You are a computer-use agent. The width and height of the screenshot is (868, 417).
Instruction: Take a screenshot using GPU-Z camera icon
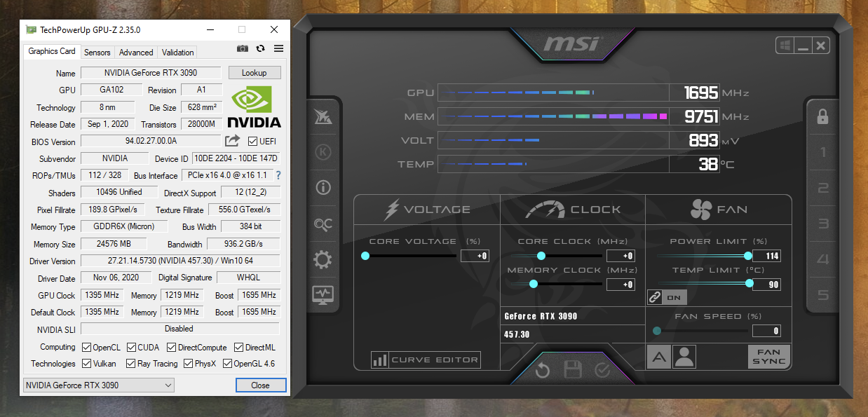[x=243, y=48]
